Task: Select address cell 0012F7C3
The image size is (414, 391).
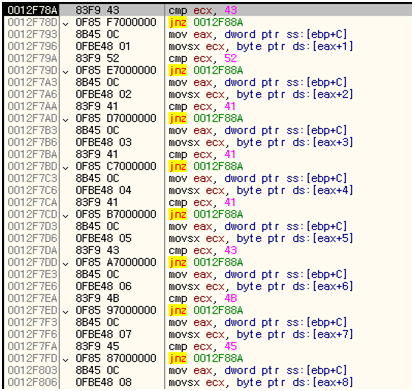Action: pyautogui.click(x=32, y=178)
